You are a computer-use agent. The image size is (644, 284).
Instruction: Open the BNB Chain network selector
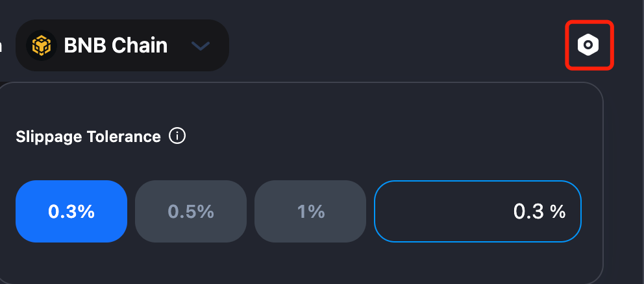123,45
